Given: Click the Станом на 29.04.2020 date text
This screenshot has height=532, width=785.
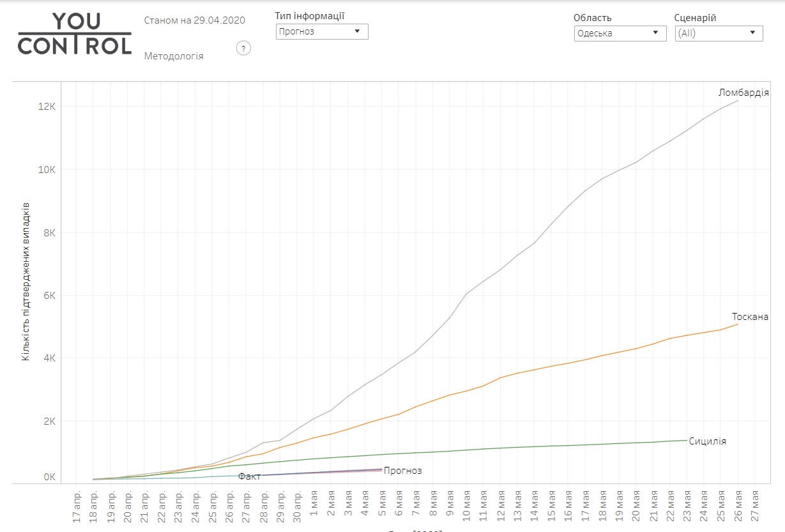Looking at the screenshot, I should 194,20.
